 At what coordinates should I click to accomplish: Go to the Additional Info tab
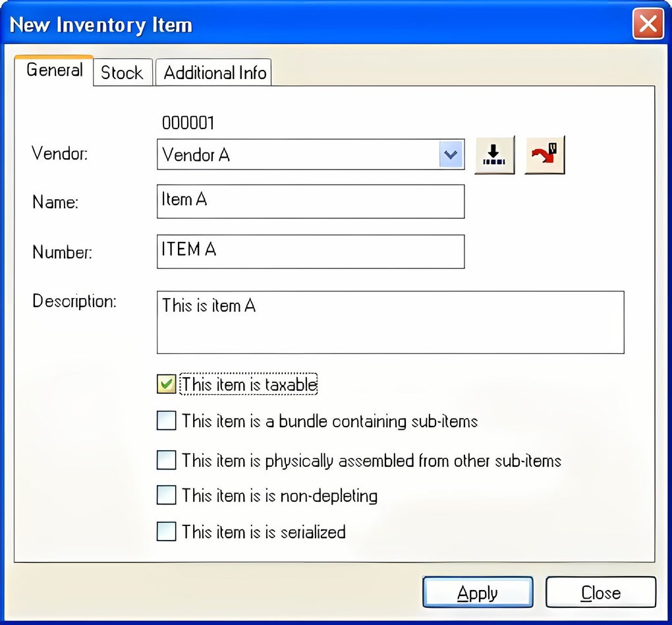214,73
